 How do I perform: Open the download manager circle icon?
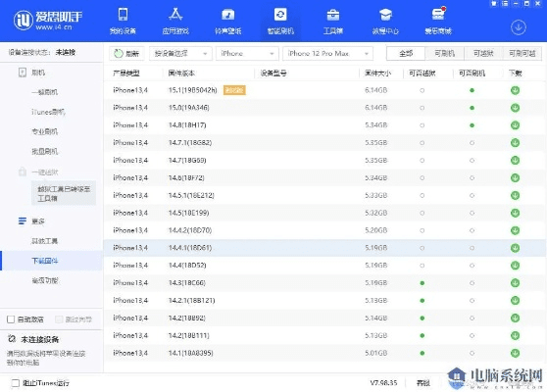pos(519,27)
